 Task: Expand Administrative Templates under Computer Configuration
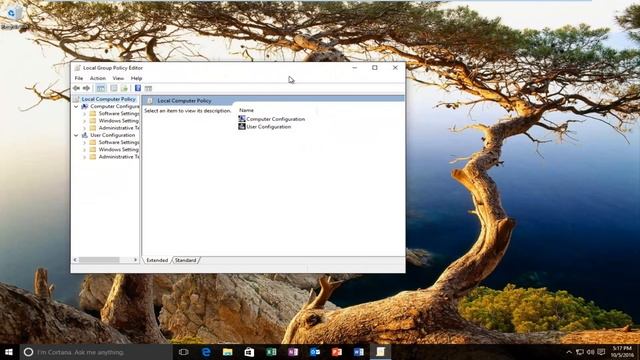coord(84,128)
